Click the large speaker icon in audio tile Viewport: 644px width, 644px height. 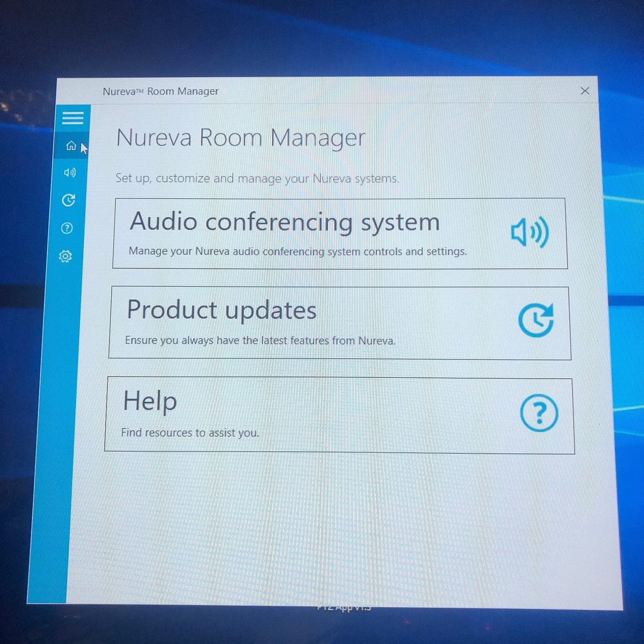(x=529, y=232)
